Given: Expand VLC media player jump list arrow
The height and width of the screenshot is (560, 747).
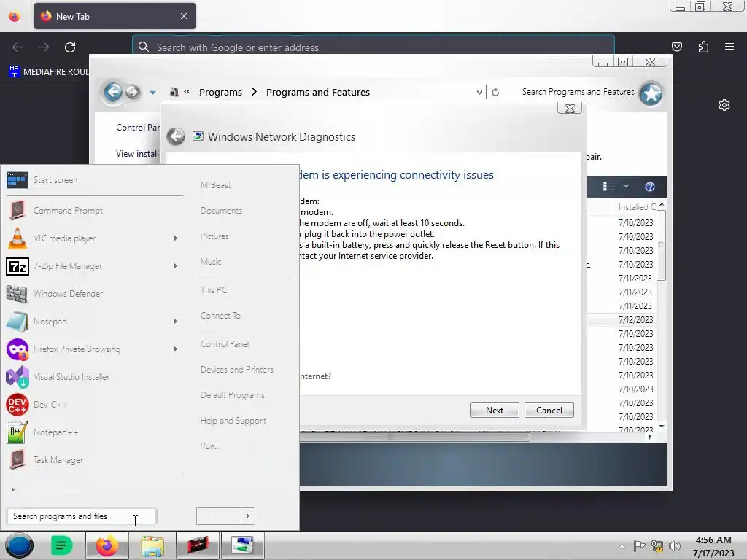Looking at the screenshot, I should (175, 238).
